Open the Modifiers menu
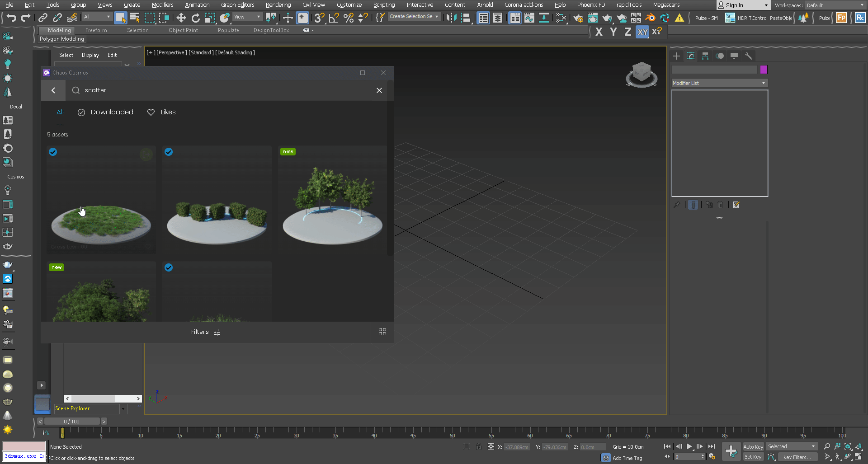 [162, 5]
